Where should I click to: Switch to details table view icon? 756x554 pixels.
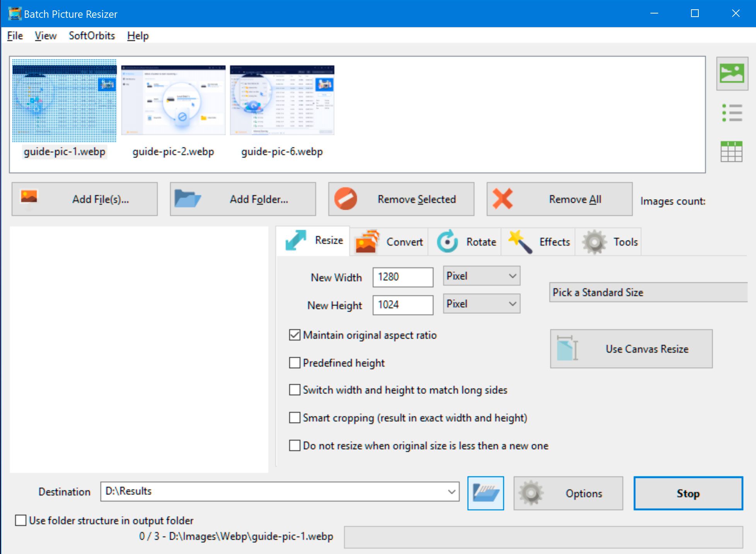[x=732, y=151]
